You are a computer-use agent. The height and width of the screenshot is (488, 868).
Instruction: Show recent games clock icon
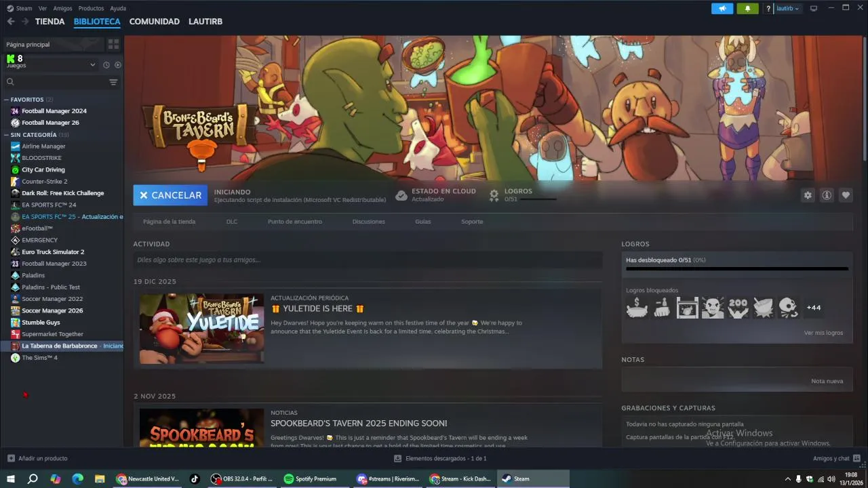(106, 65)
